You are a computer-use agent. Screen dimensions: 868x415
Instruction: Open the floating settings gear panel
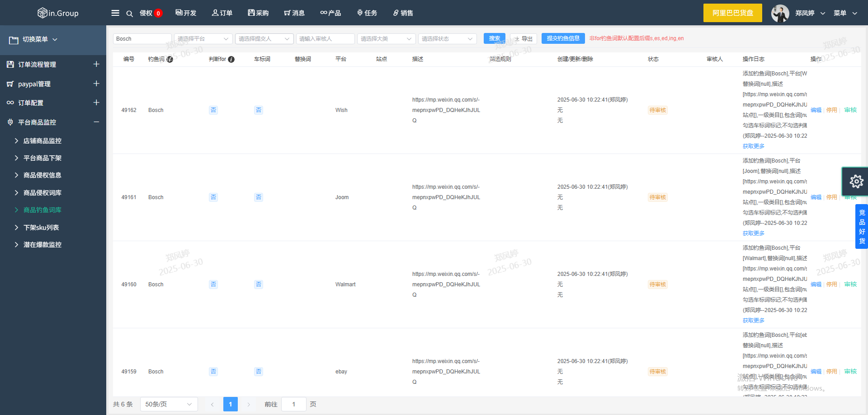pos(856,182)
